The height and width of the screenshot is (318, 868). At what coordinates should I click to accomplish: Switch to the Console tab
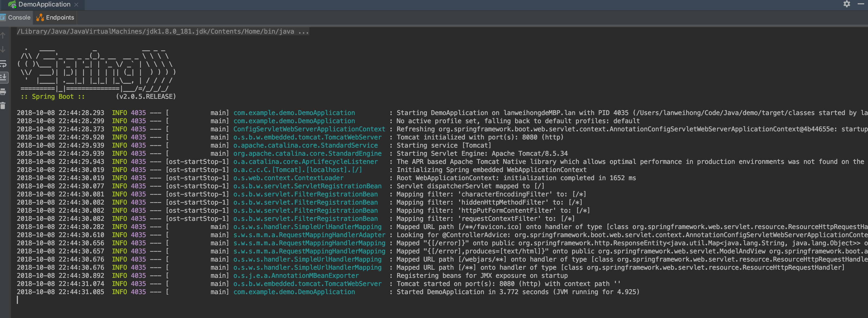19,18
